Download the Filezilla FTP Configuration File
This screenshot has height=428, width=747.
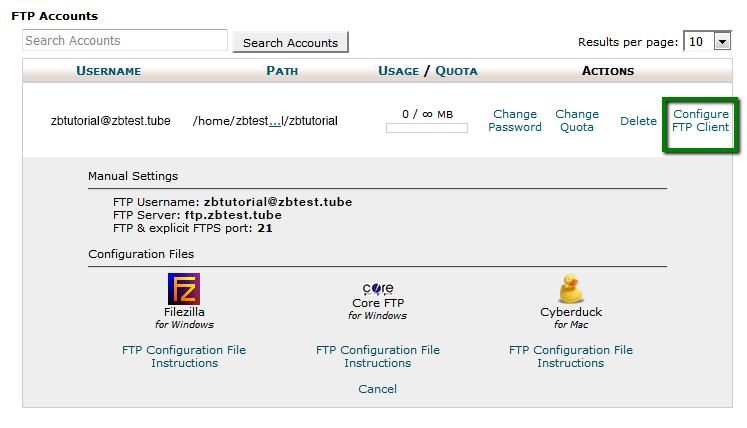[184, 350]
